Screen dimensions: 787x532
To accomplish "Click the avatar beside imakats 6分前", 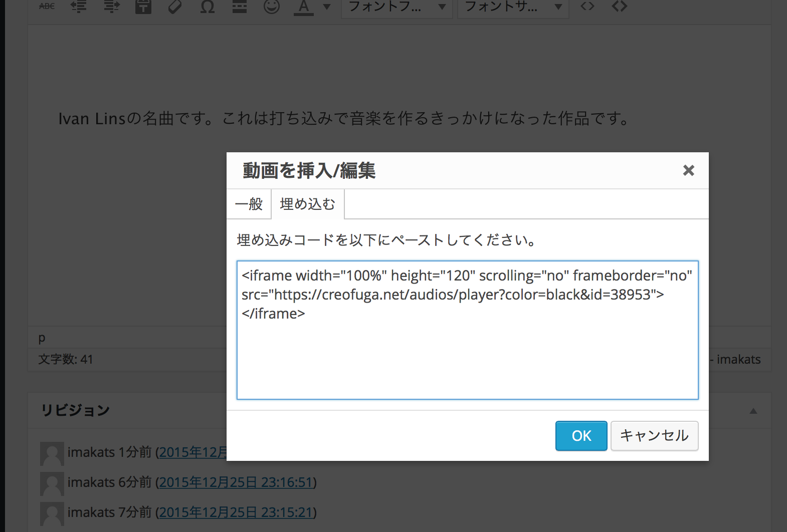I will pyautogui.click(x=52, y=484).
